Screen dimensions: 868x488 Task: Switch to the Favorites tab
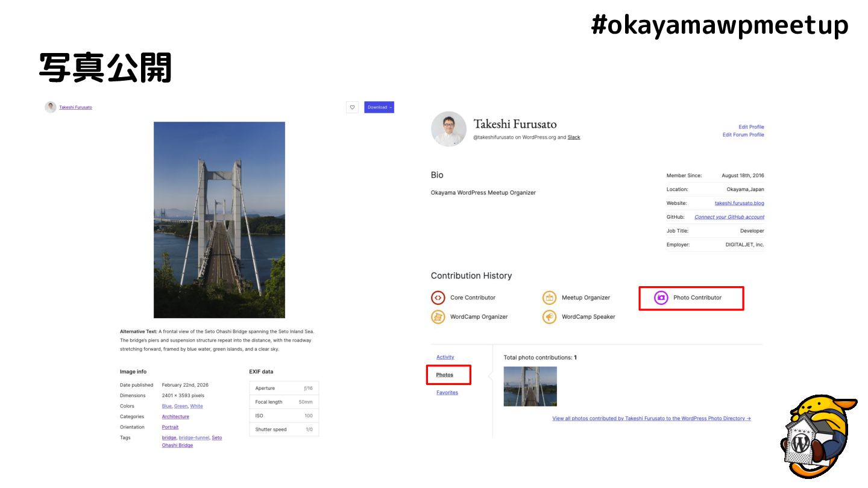click(447, 393)
